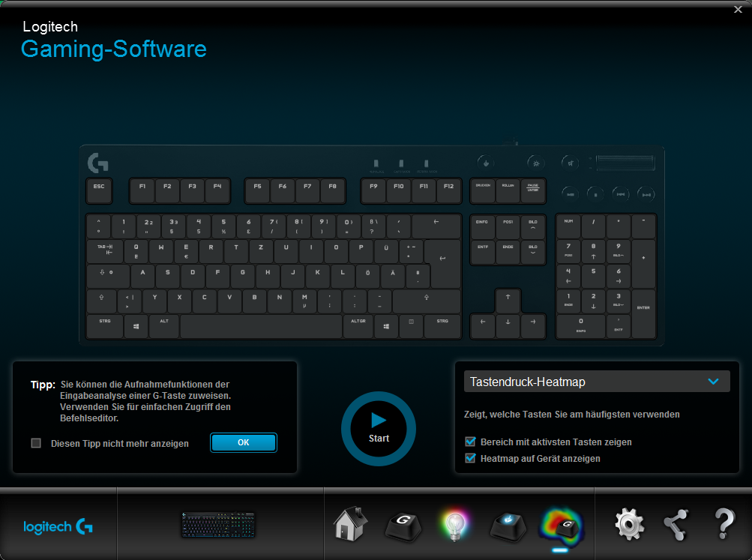Click the backspace key on keyboard image
This screenshot has width=752, height=560.
[436, 226]
